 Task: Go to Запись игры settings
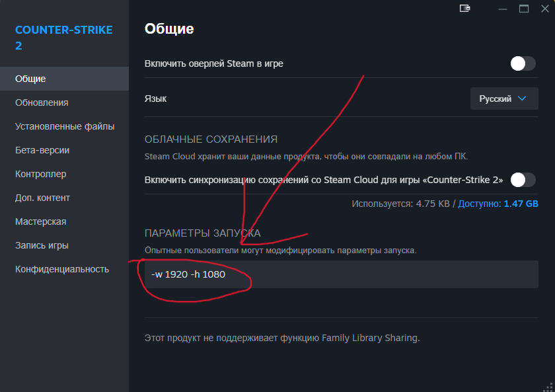[42, 245]
